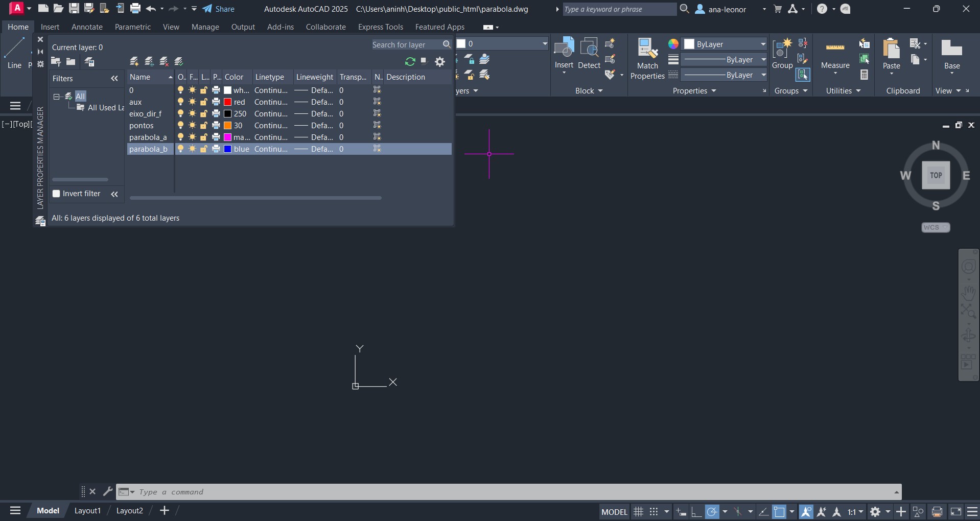
Task: Click the Share button
Action: pos(219,9)
